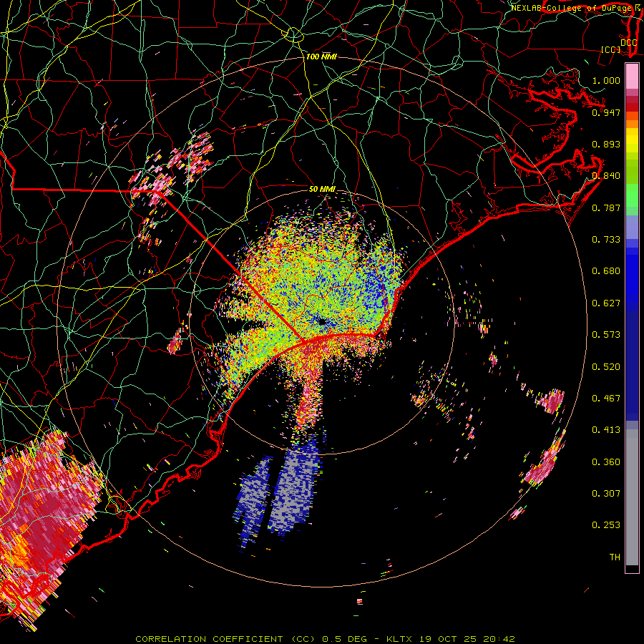Click the KLTX radar site center dot
This screenshot has height=644, width=644.
[x=322, y=321]
